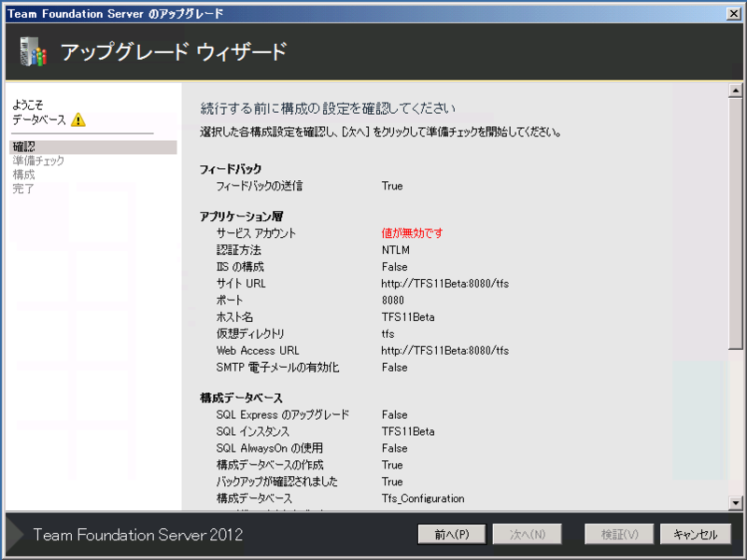The image size is (747, 560).
Task: Click the Web Access URL value
Action: click(445, 351)
